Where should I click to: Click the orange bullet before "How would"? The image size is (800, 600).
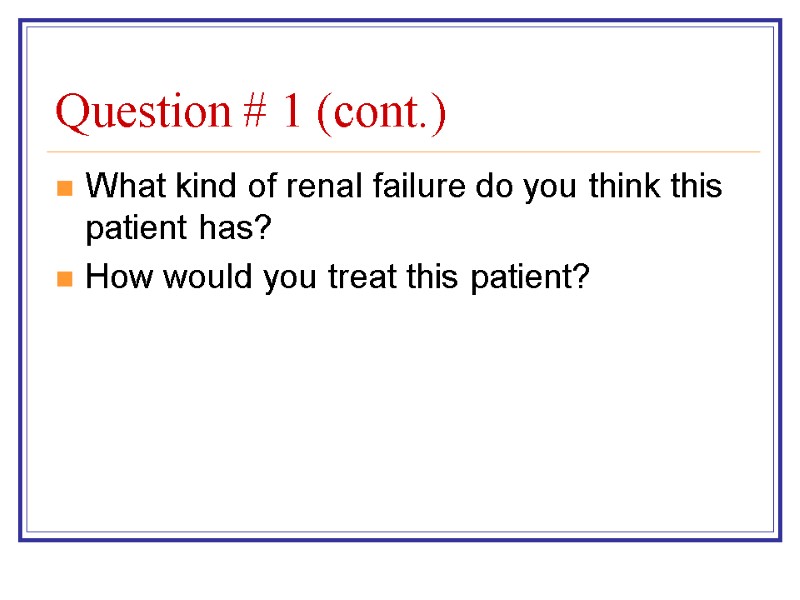click(65, 279)
